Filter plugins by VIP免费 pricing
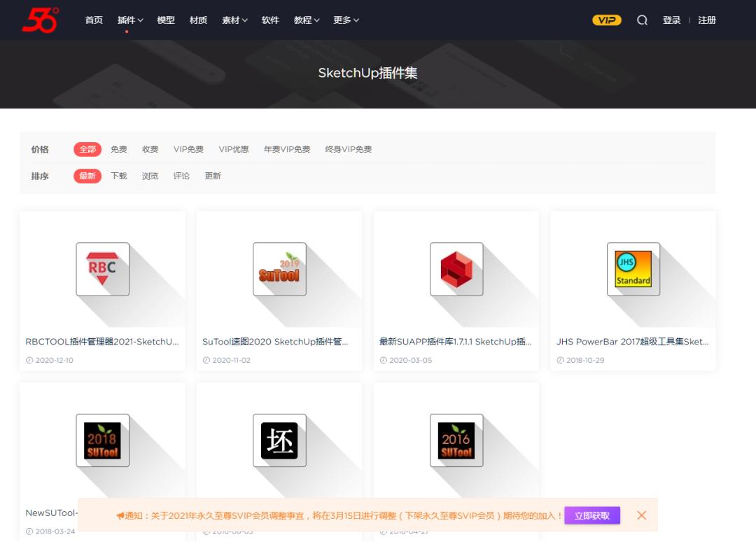The image size is (756, 542). 188,148
